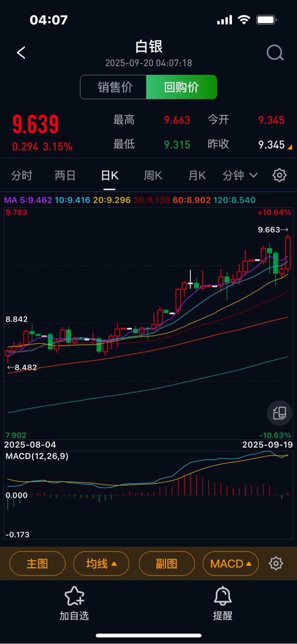Tap the -10.63% axis label
The width and height of the screenshot is (297, 644).
coord(275,435)
